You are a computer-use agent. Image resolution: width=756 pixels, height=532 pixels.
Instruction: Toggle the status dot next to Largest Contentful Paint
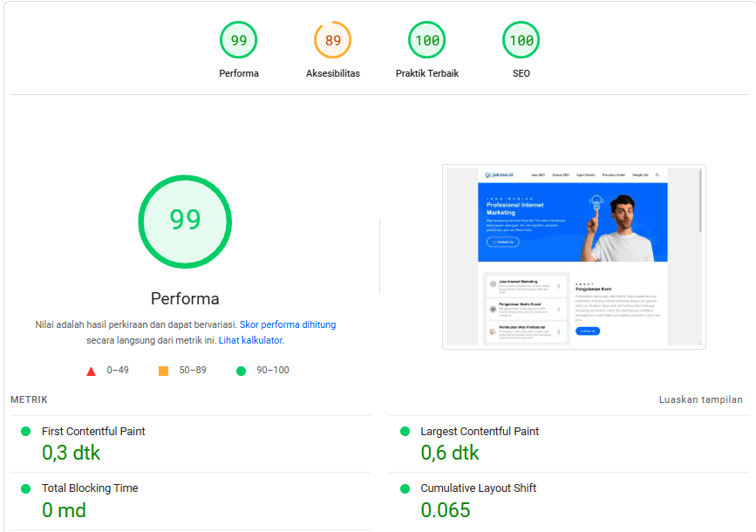click(404, 431)
